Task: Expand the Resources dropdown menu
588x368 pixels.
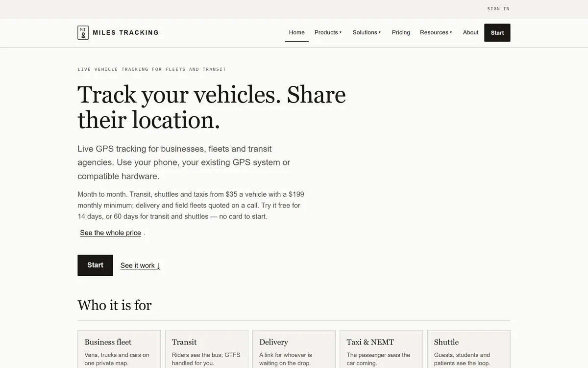Action: pos(436,32)
